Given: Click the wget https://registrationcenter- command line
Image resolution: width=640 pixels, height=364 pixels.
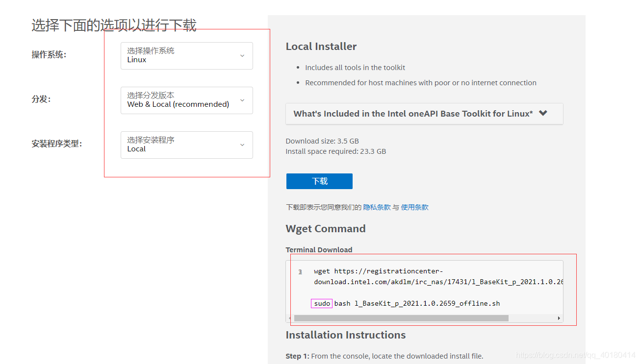Looking at the screenshot, I should point(379,271).
